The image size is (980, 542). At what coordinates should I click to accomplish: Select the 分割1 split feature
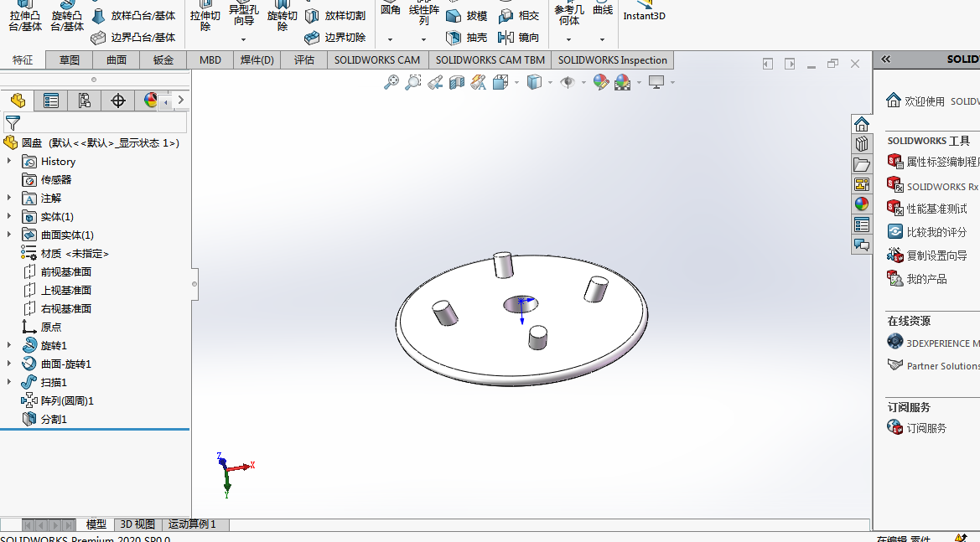tap(44, 419)
